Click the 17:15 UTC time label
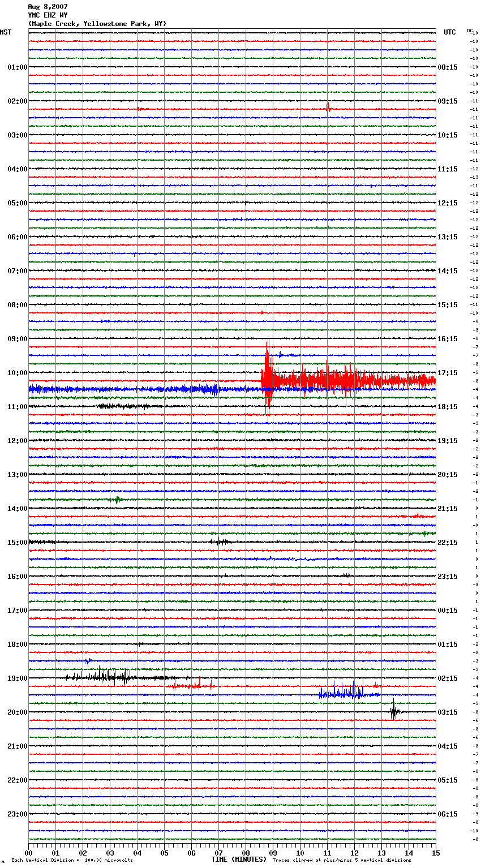 point(448,373)
